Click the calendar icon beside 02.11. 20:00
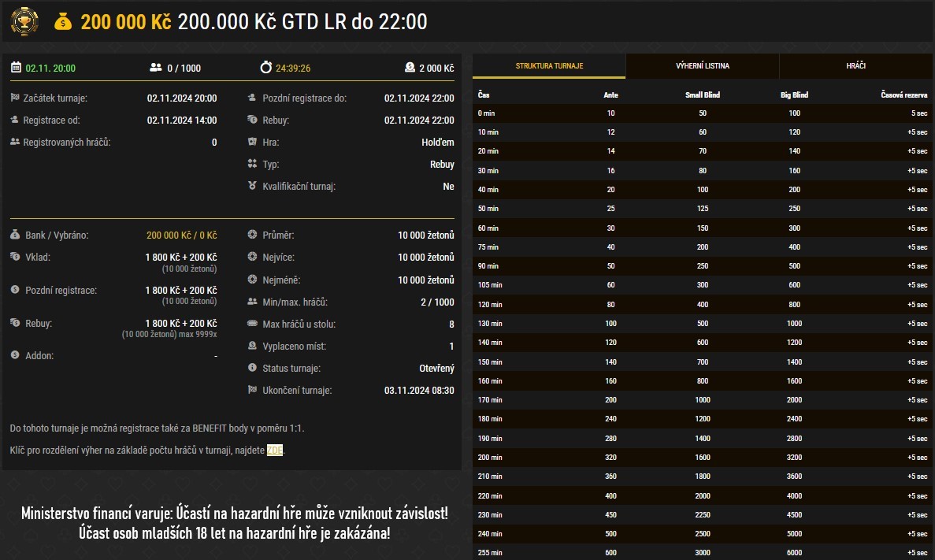 (x=16, y=68)
